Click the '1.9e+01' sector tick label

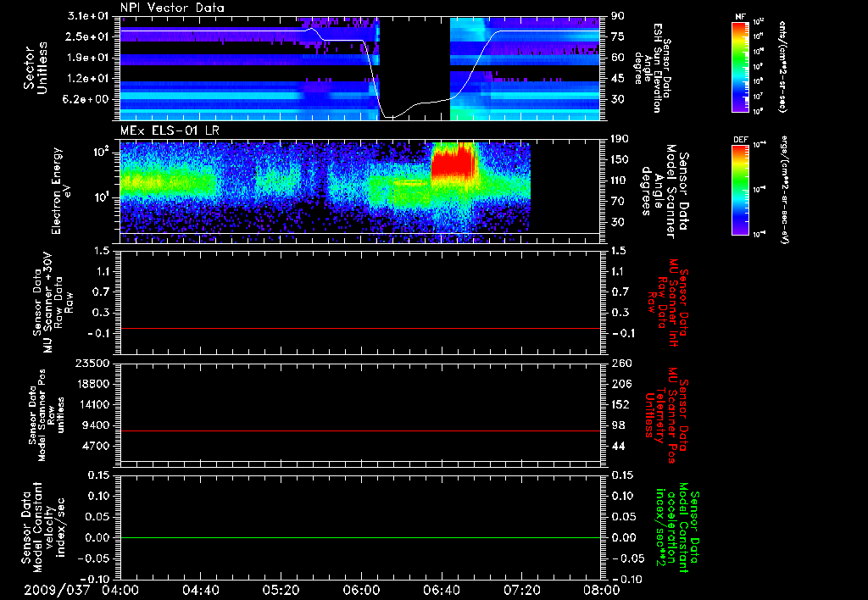click(88, 58)
